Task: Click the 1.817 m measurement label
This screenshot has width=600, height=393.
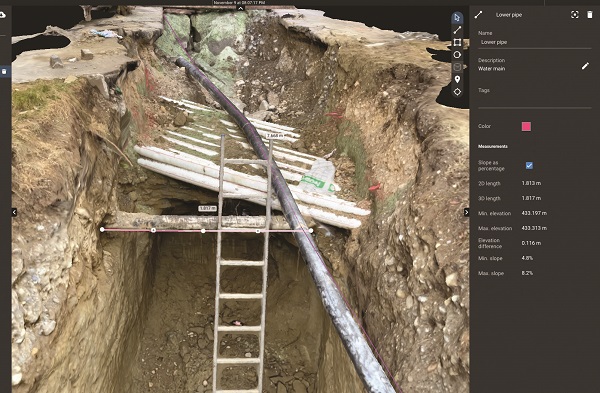Action: [207, 209]
